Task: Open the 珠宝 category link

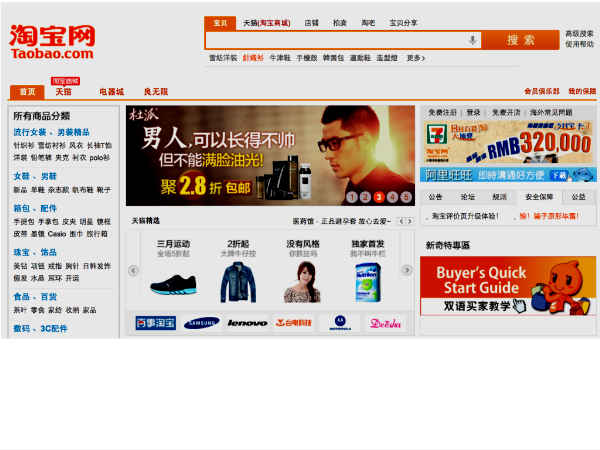Action: [x=21, y=253]
